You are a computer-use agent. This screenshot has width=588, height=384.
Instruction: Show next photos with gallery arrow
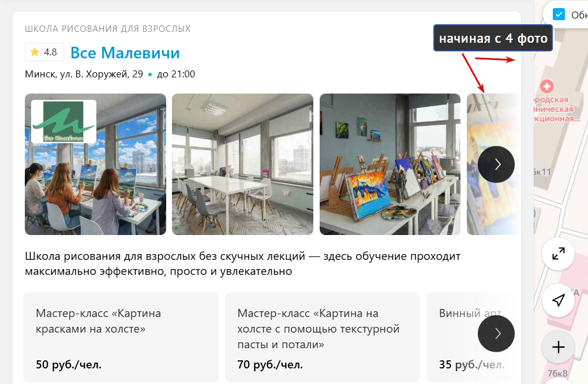[496, 165]
